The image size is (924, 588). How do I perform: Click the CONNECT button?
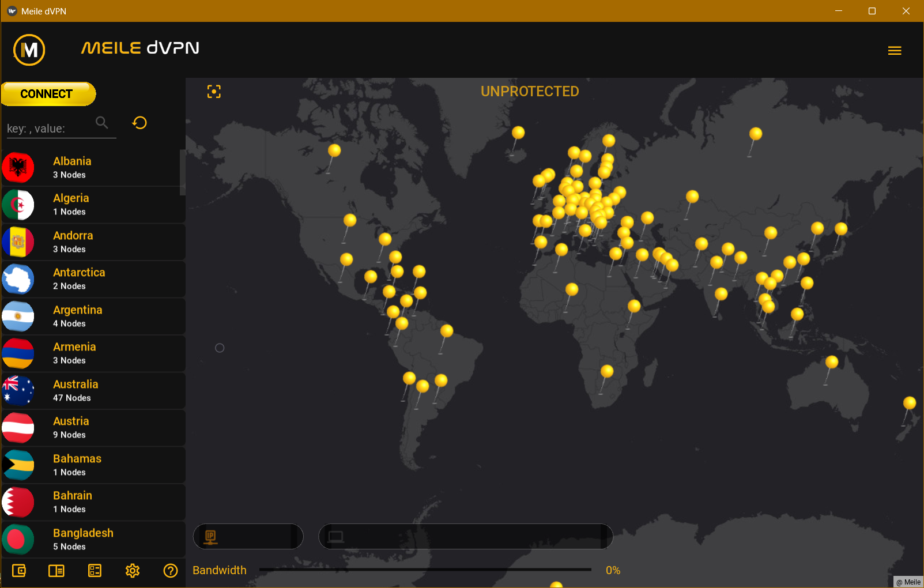pos(48,94)
